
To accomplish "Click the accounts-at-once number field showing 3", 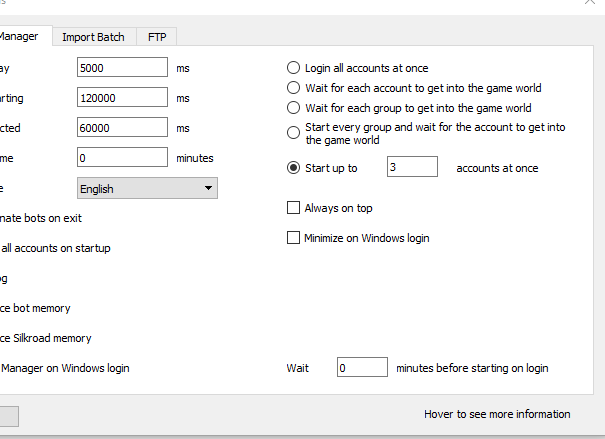I will click(411, 168).
